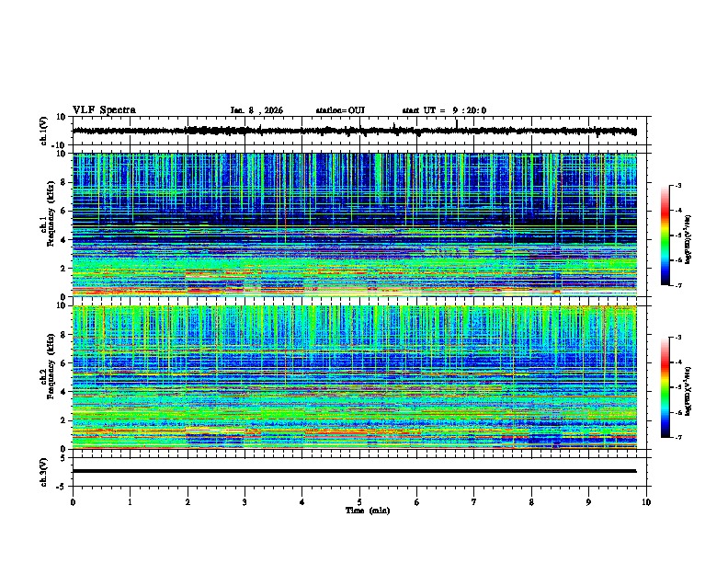Click the "-3" label on ch.2 colorbar

(x=678, y=338)
